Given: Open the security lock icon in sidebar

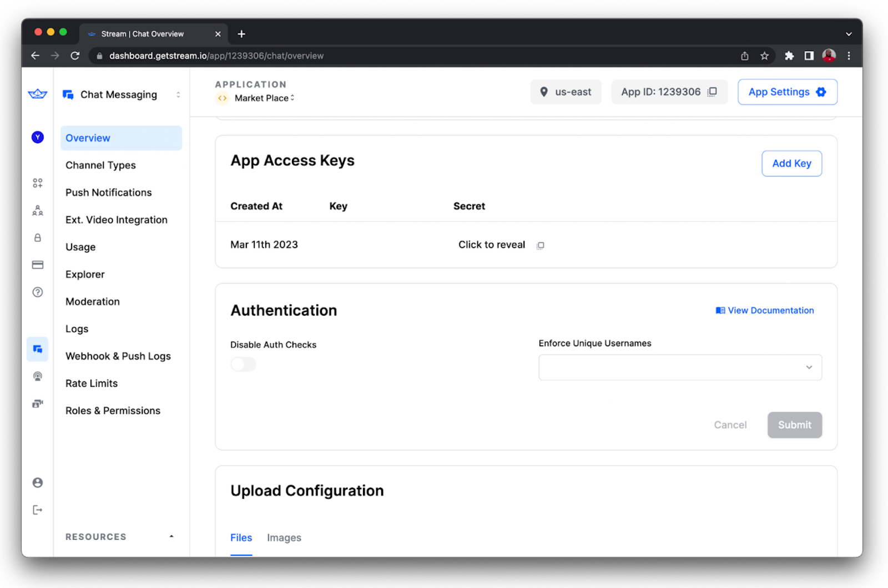Looking at the screenshot, I should pos(37,237).
